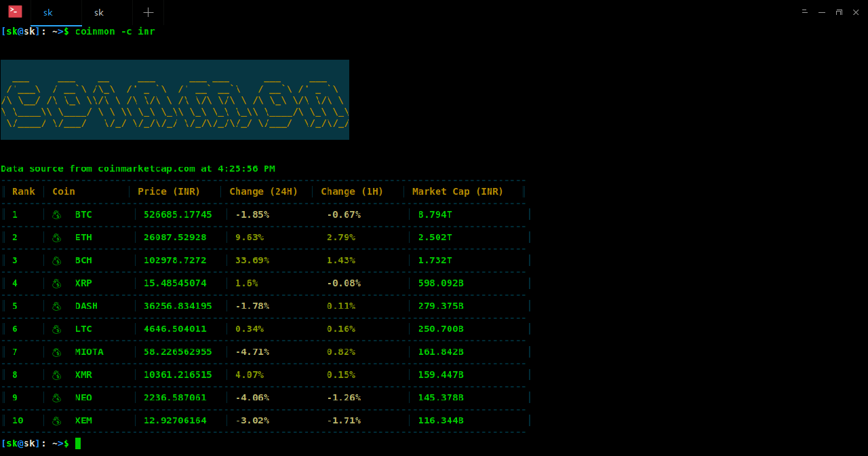Viewport: 868px width, 456px height.
Task: Click the coinmarketcap.com source text
Action: [146, 169]
